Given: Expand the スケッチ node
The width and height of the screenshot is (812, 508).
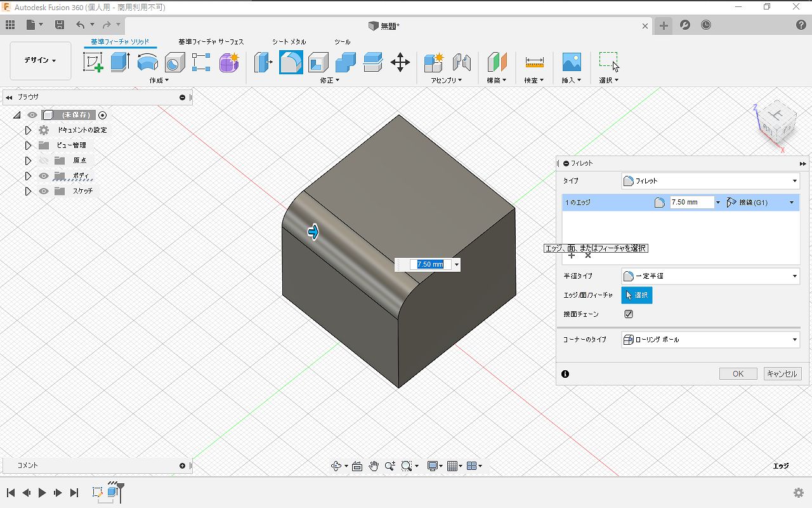Looking at the screenshot, I should (28, 191).
